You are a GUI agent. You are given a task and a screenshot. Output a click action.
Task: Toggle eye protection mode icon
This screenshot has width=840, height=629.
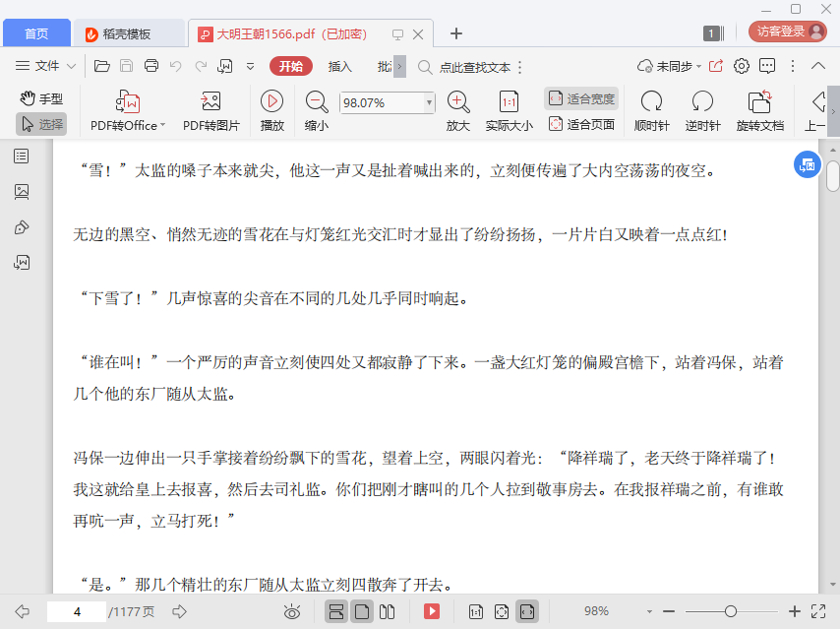(292, 611)
